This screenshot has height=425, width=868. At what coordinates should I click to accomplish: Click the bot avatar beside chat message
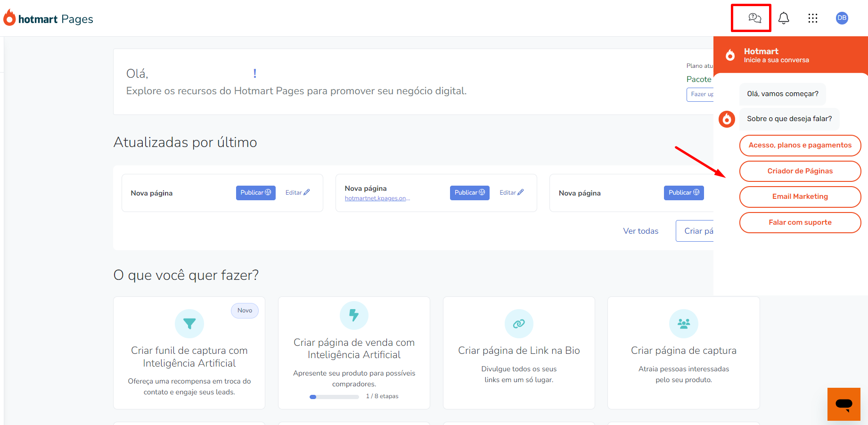click(x=727, y=119)
